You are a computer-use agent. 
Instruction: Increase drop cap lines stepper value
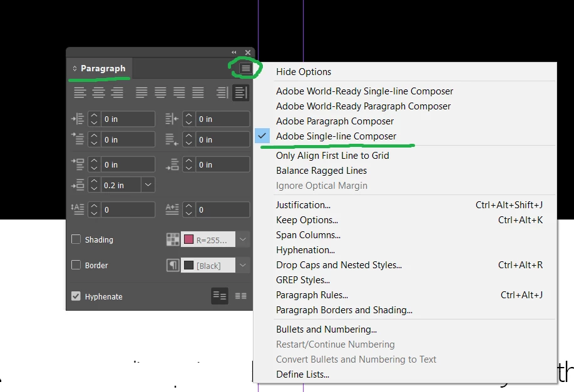[94, 206]
